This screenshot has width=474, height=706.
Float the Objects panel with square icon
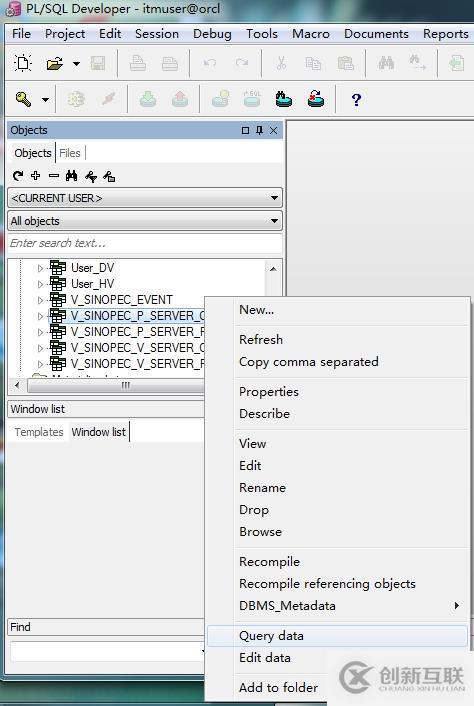(x=245, y=130)
